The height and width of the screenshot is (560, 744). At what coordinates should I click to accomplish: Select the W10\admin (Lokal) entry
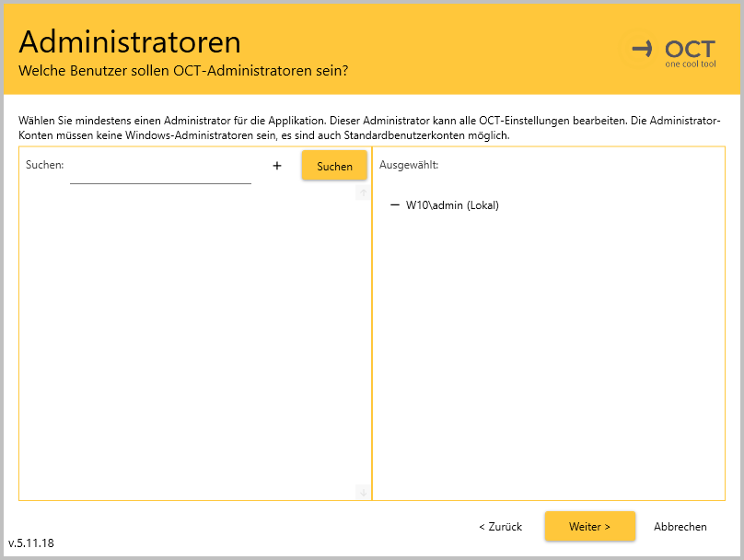point(452,205)
